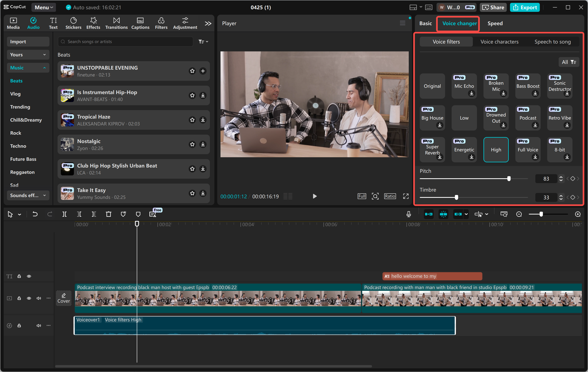Open the song filter dropdown
Screen dimensions: 588x372
(x=203, y=41)
